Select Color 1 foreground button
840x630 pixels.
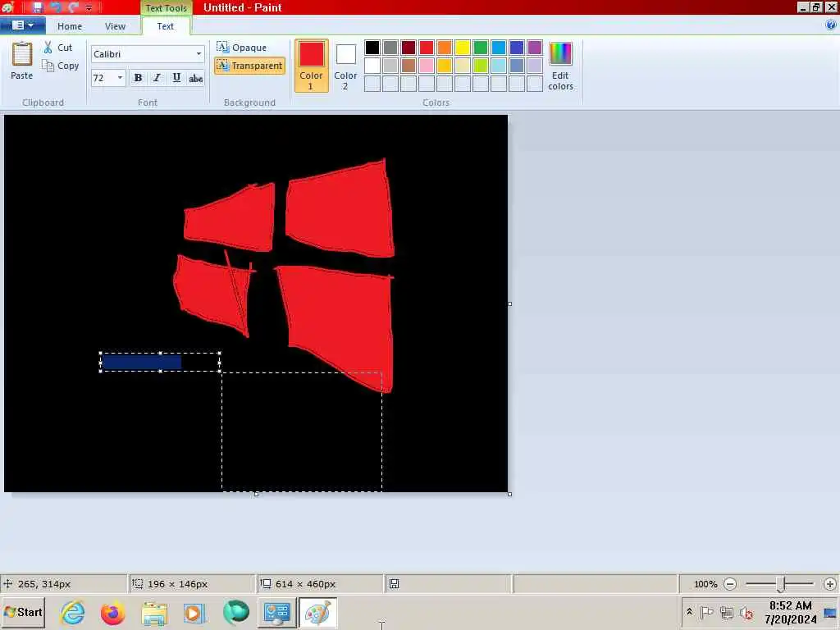click(311, 66)
